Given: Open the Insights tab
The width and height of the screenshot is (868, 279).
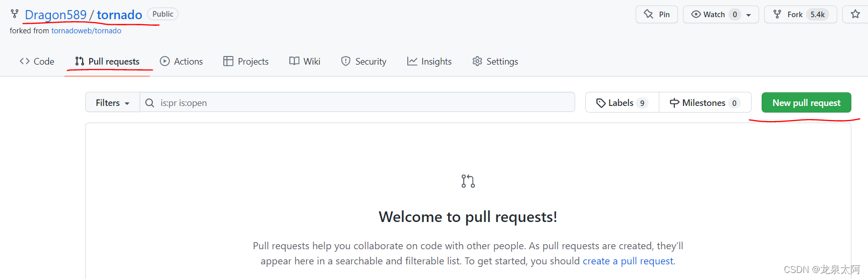Looking at the screenshot, I should pos(429,61).
